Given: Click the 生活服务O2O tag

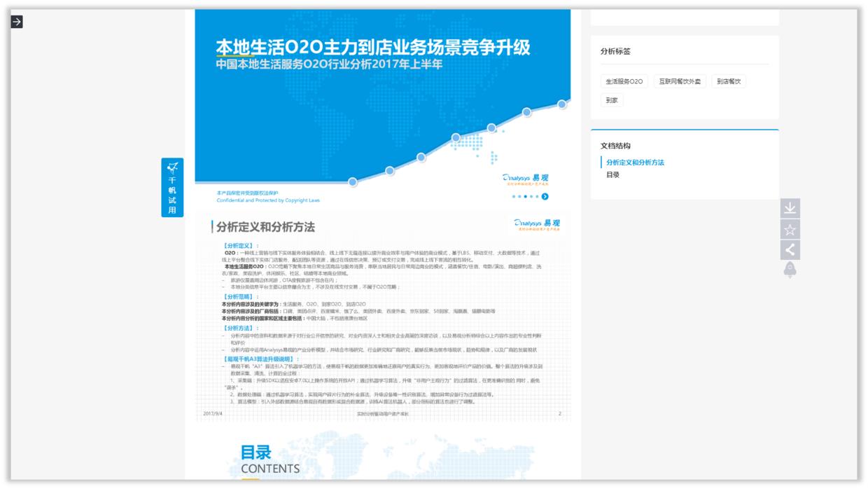Looking at the screenshot, I should pos(624,81).
